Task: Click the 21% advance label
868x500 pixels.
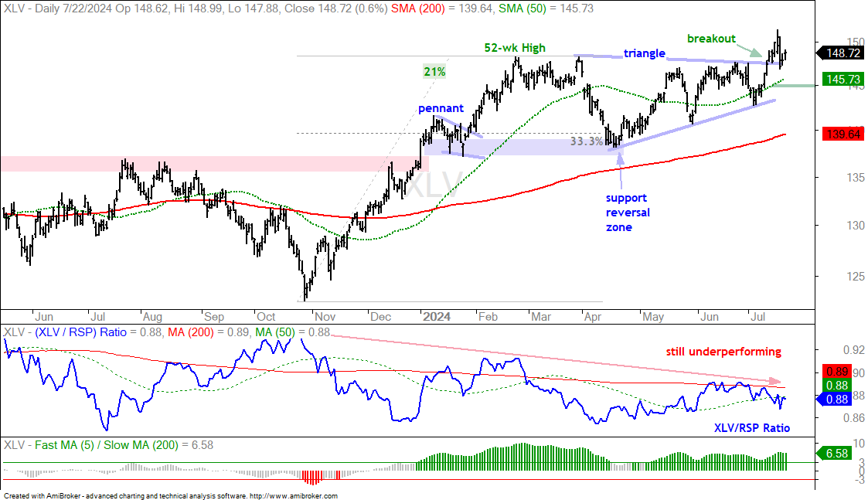Action: point(434,71)
